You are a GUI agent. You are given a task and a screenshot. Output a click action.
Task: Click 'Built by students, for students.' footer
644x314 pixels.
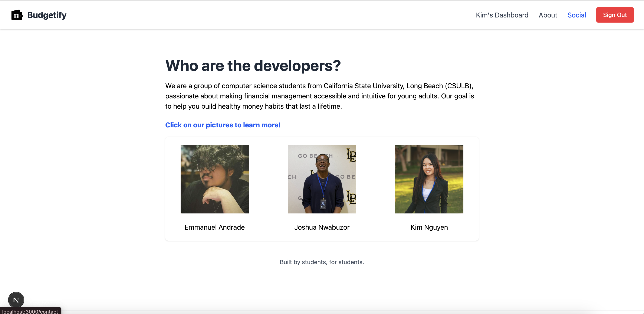pyautogui.click(x=322, y=262)
